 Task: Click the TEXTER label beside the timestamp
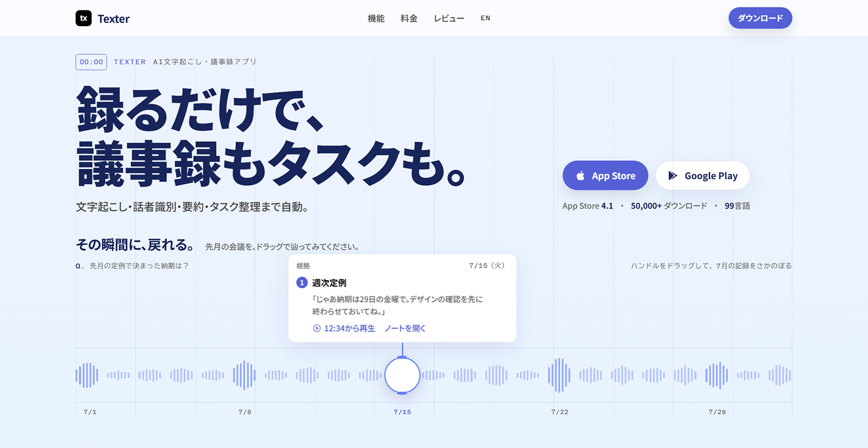pos(130,62)
